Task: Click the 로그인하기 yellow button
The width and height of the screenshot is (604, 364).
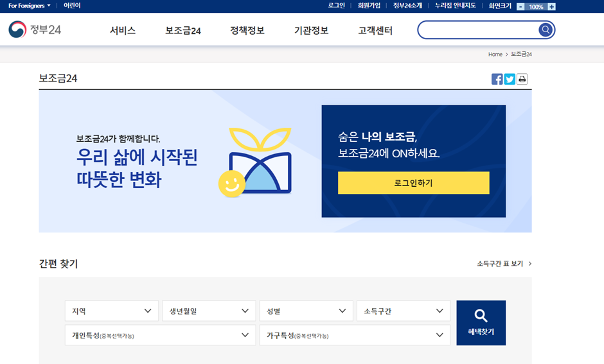Action: click(414, 183)
